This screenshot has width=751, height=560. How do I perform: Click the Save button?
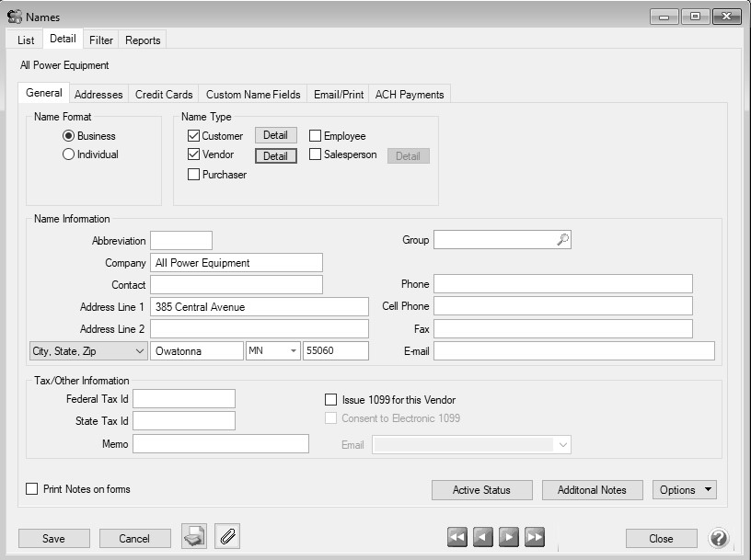53,539
